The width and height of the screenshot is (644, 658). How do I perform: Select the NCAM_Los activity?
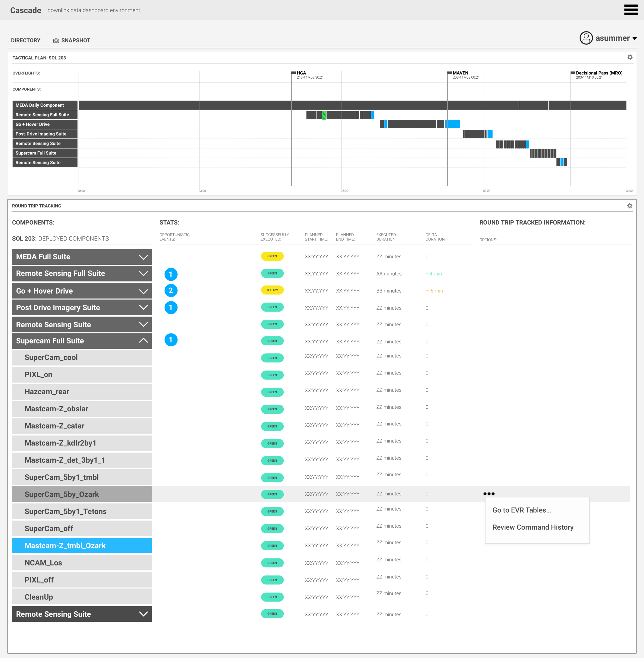(x=82, y=563)
